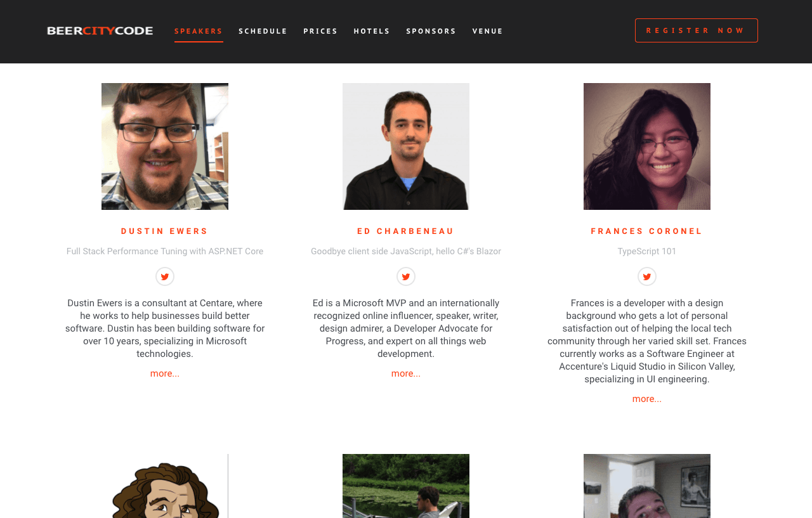
Task: Navigate to Hotels
Action: pos(372,31)
